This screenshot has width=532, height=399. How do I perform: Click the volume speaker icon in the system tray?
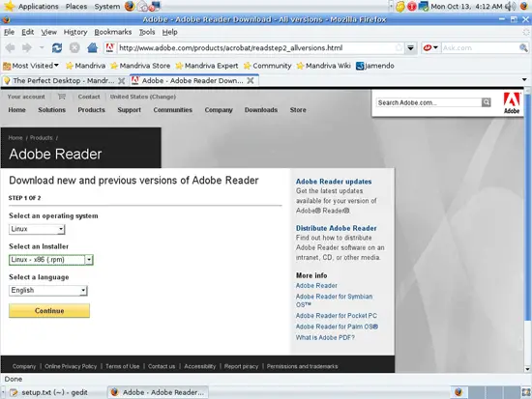tap(510, 6)
